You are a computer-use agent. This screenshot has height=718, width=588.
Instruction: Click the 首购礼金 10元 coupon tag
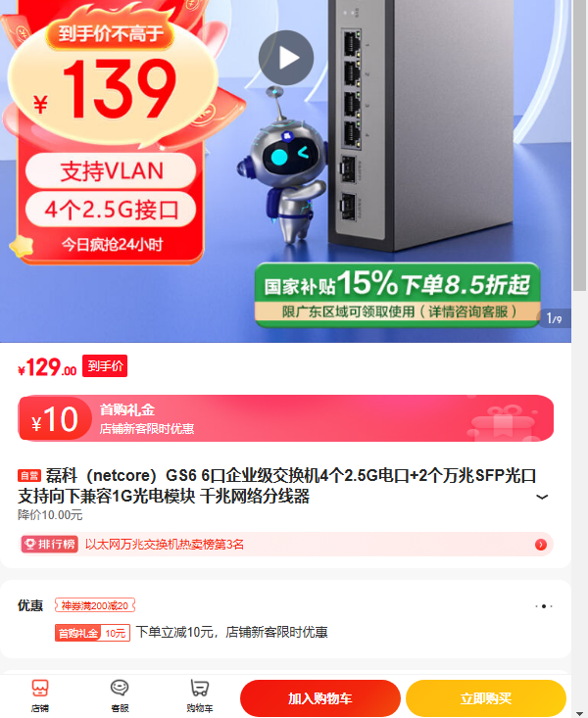coord(92,633)
